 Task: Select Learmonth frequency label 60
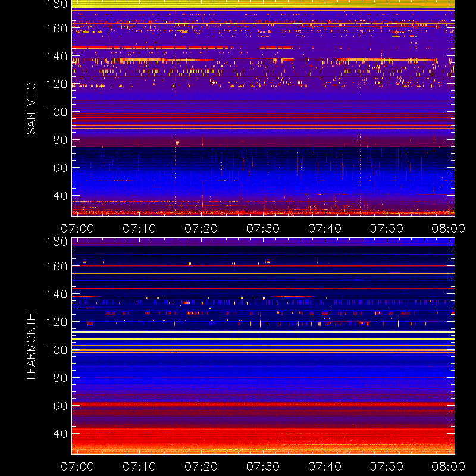pyautogui.click(x=60, y=406)
